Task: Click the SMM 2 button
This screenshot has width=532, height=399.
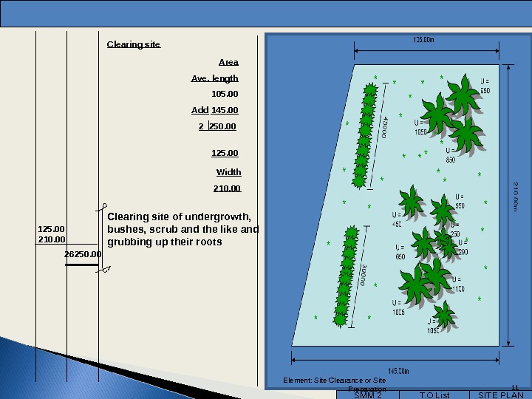Action: pos(368,395)
